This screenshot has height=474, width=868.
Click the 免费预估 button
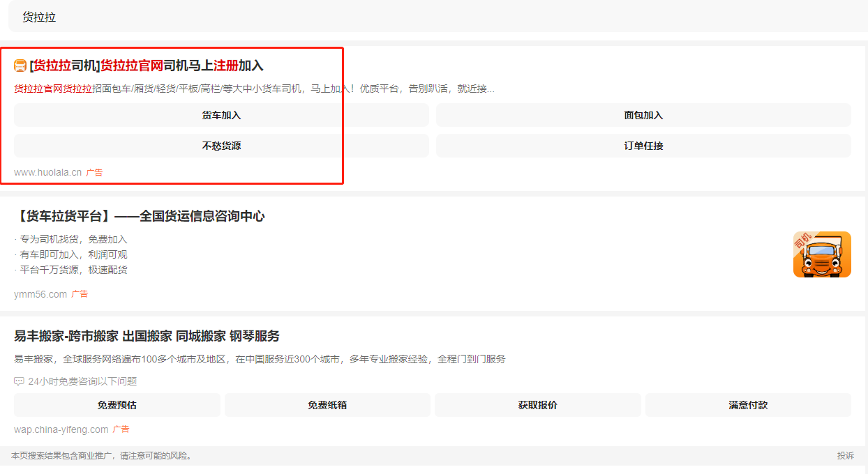[117, 405]
